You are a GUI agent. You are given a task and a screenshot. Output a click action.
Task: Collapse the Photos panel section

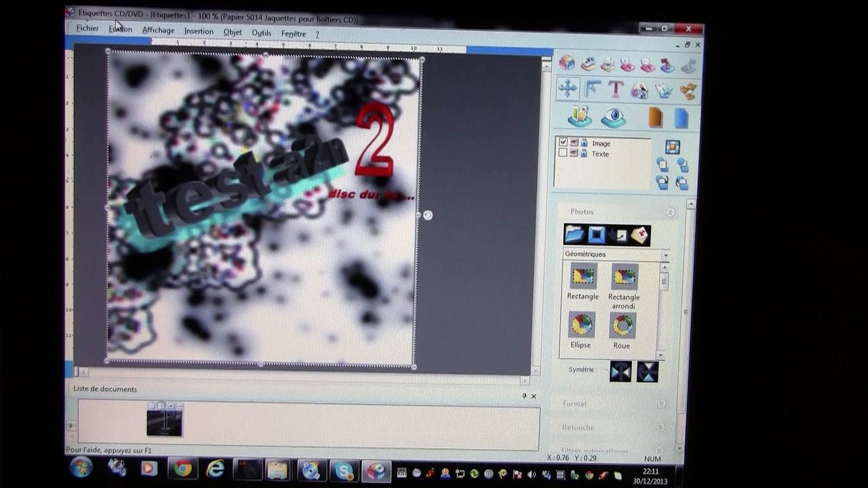coord(671,212)
